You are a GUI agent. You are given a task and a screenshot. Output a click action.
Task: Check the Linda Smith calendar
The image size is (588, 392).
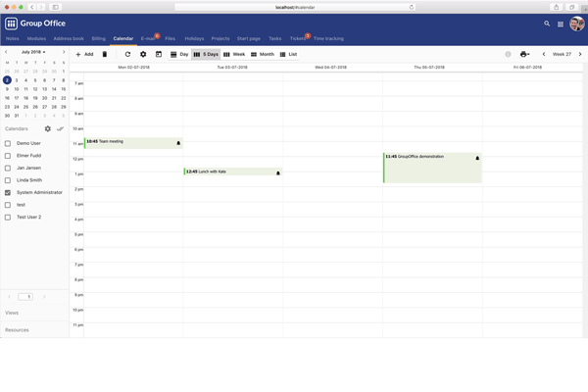click(8, 180)
